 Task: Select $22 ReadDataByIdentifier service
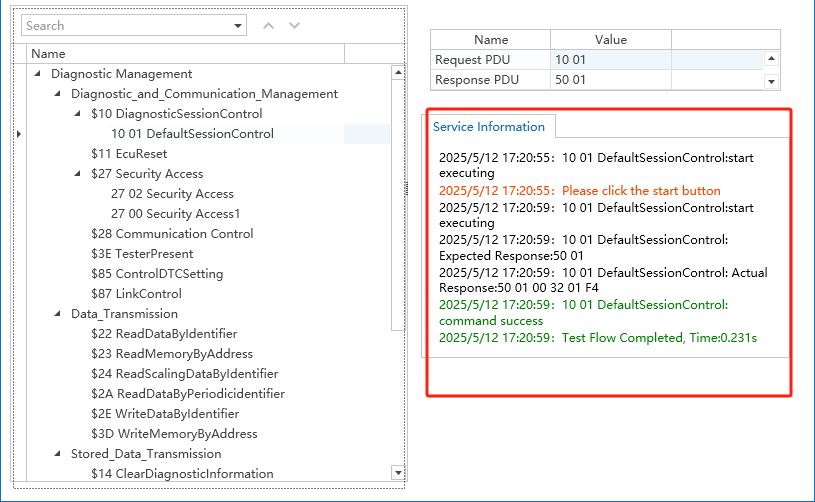pos(164,334)
